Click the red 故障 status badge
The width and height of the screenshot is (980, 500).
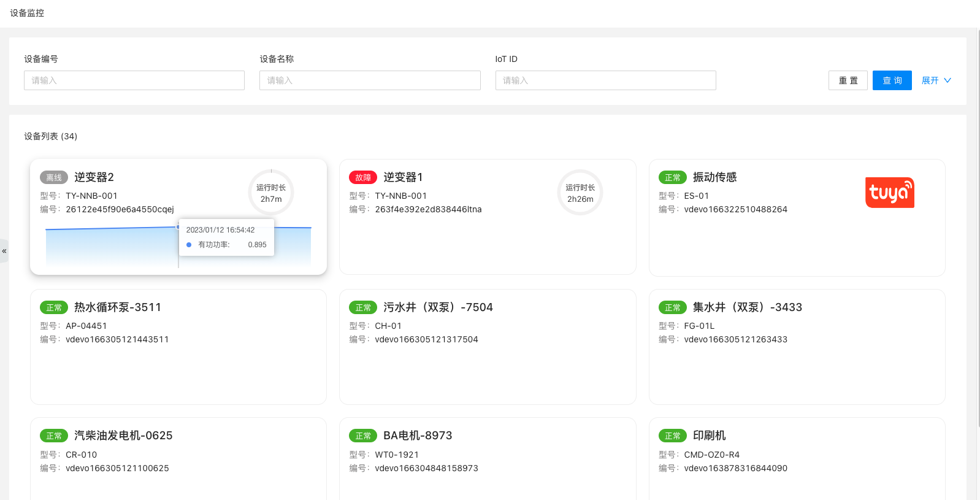[x=363, y=177]
